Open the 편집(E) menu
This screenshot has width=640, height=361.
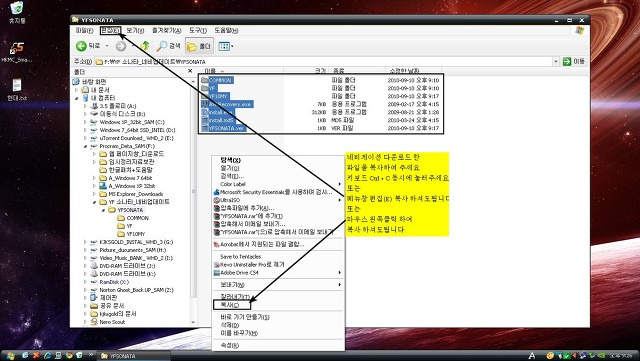110,31
